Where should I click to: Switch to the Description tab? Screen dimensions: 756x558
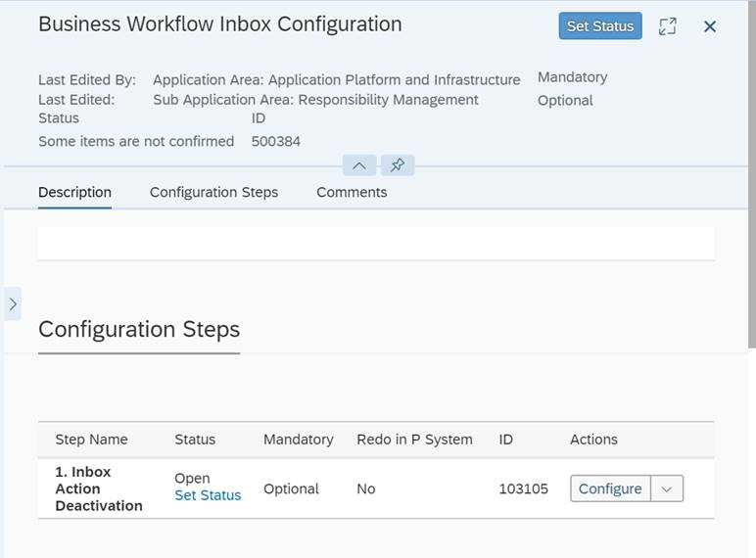74,192
